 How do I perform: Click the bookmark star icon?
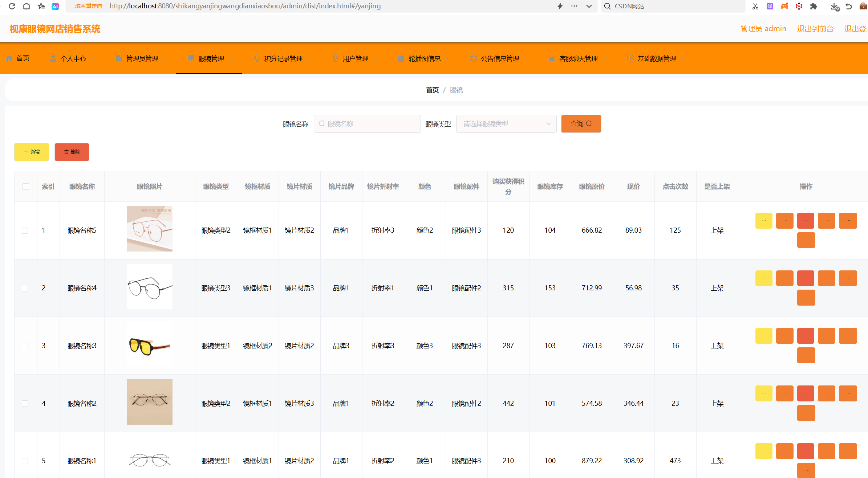[x=41, y=6]
